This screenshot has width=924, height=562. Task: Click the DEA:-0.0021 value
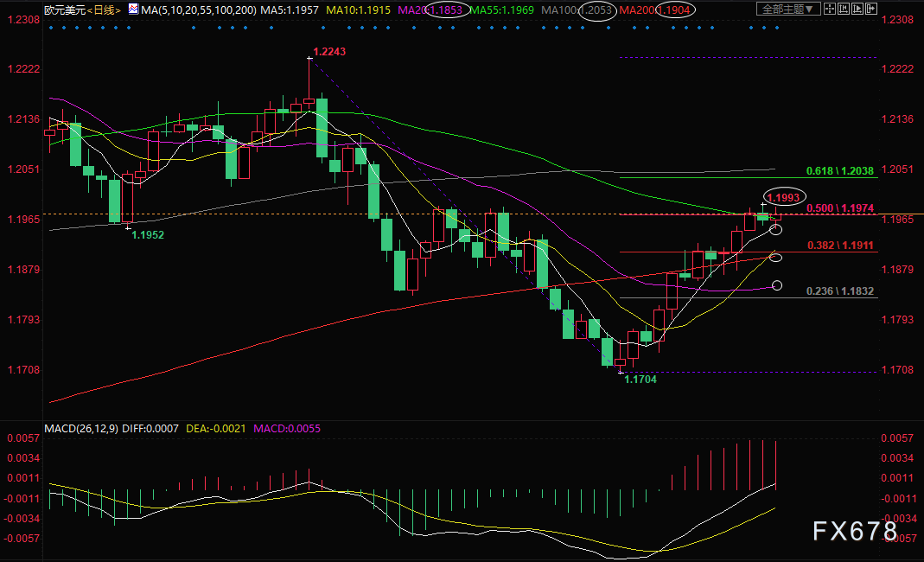(x=216, y=429)
